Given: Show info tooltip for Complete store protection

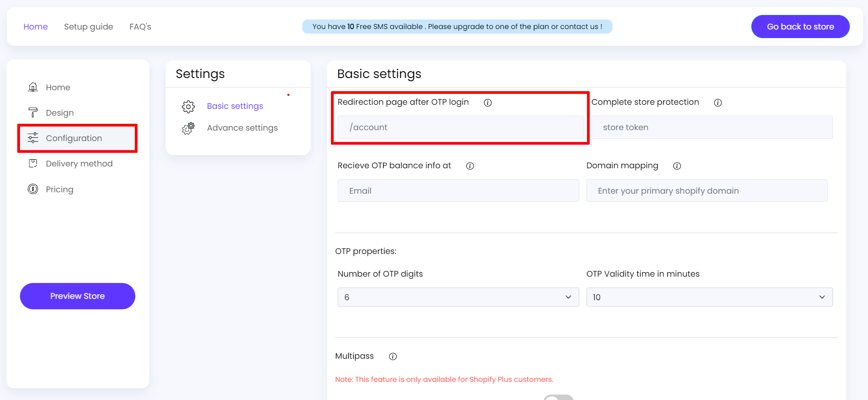Looking at the screenshot, I should [x=718, y=102].
